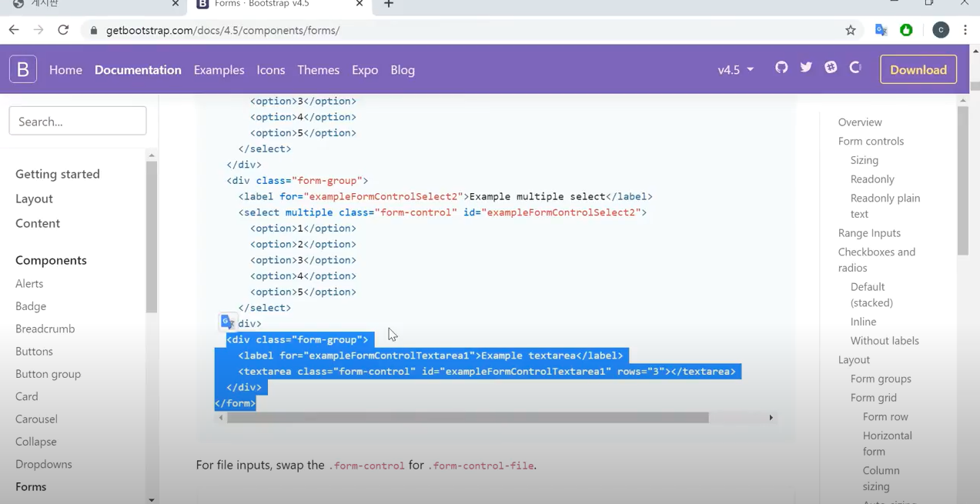980x504 pixels.
Task: Close the first browser tab
Action: tap(176, 5)
